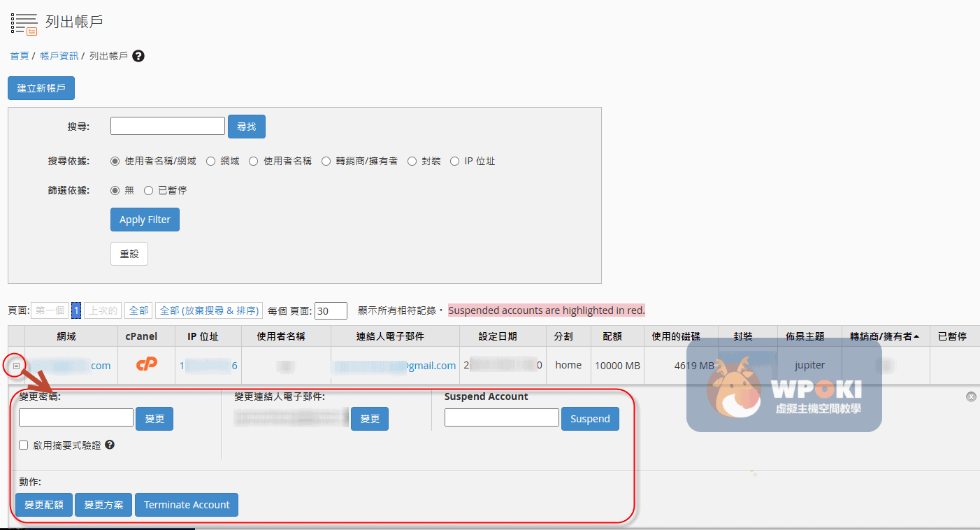Open the 首頁 breadcrumb link
This screenshot has height=530, width=980.
pos(19,56)
